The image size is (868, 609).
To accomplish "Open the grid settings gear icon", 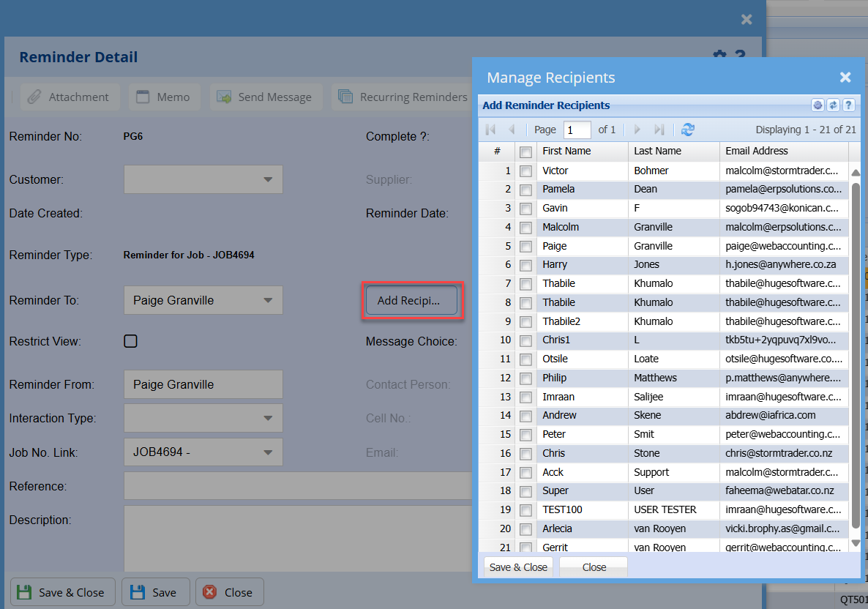I will tap(818, 105).
